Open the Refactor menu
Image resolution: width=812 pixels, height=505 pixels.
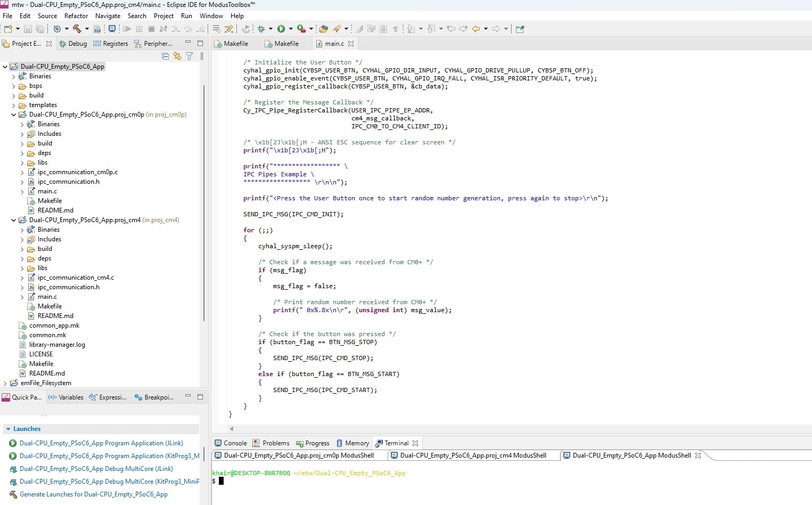[x=76, y=16]
